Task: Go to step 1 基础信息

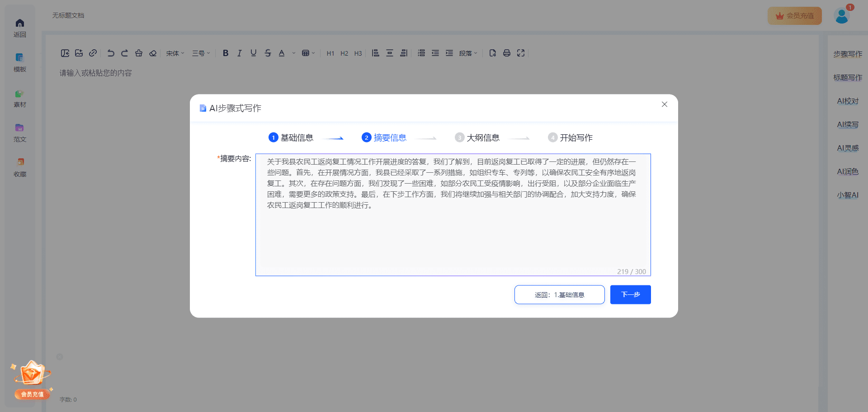Action: click(291, 137)
